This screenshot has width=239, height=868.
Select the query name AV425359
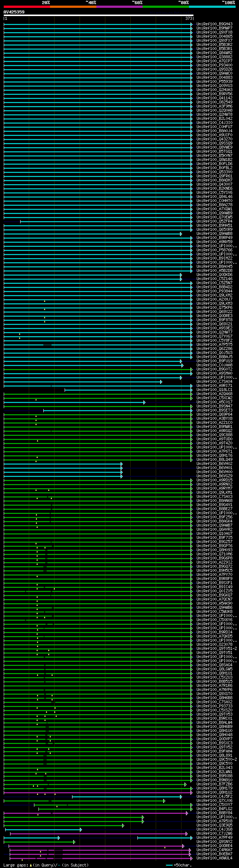(14, 12)
